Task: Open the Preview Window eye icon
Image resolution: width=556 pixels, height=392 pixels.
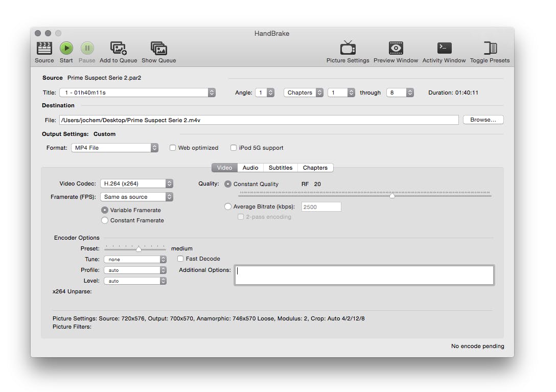Action: click(396, 49)
